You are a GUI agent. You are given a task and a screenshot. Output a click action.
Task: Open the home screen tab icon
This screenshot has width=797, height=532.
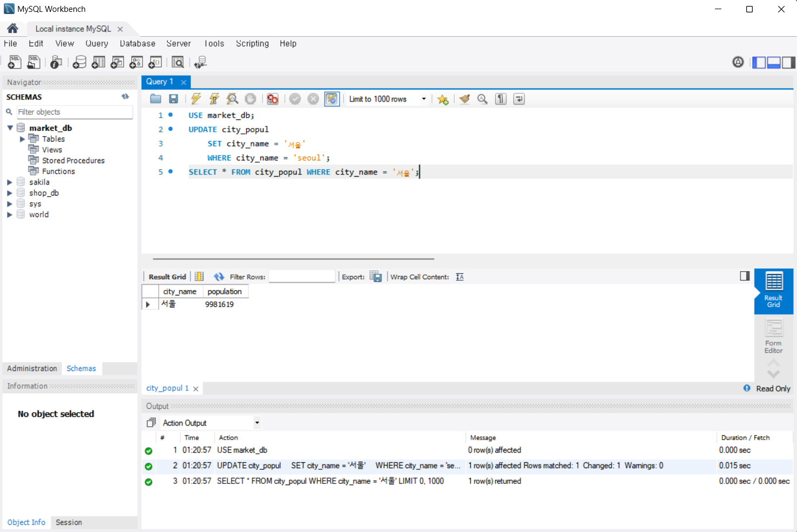(x=12, y=29)
